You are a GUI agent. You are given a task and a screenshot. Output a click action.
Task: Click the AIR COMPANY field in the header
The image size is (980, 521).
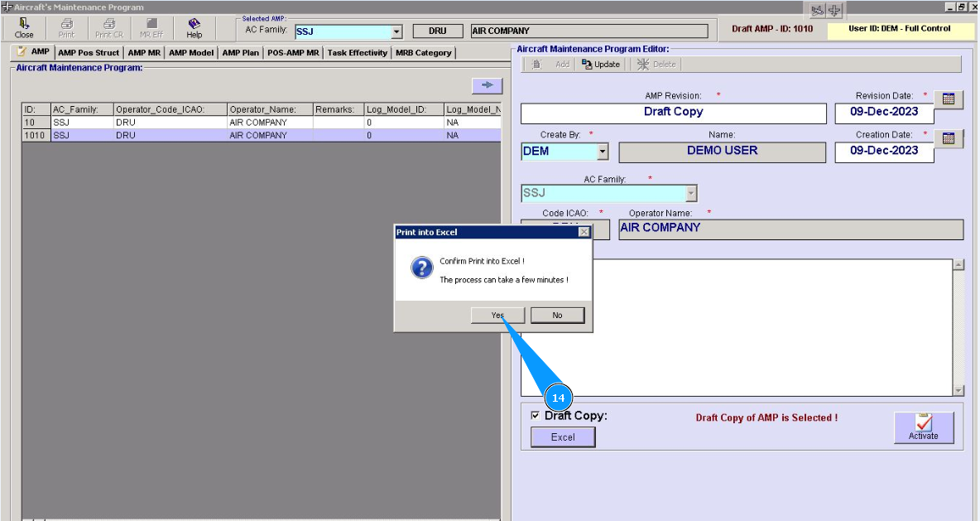pos(589,31)
